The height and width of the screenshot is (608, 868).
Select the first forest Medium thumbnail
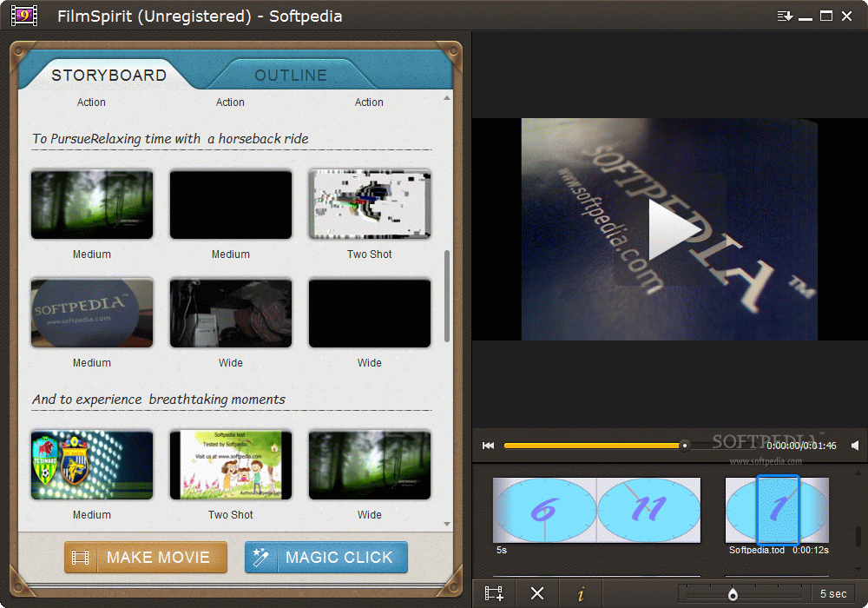pyautogui.click(x=92, y=204)
